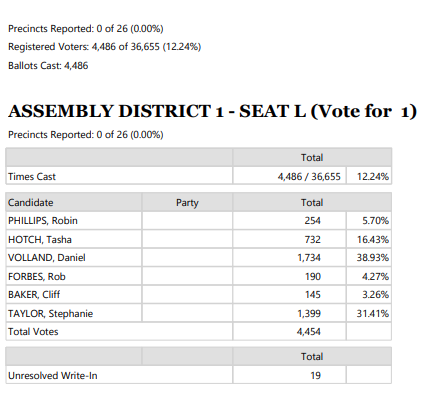The image size is (434, 413).
Task: Select the HOTCH, Tasha candidate cell
Action: 74,239
